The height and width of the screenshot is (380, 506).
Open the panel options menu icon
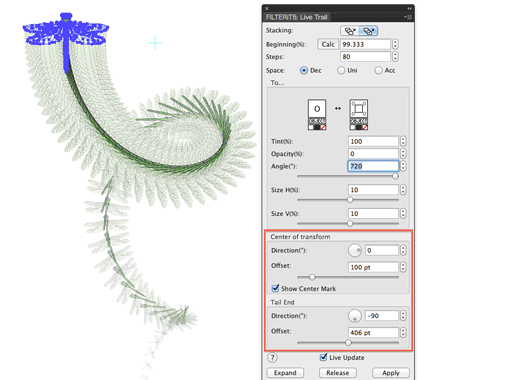click(x=409, y=17)
